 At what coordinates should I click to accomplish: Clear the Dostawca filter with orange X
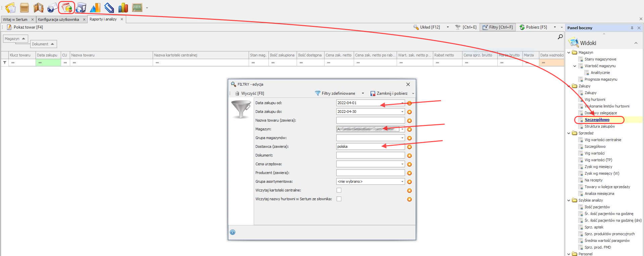point(409,147)
